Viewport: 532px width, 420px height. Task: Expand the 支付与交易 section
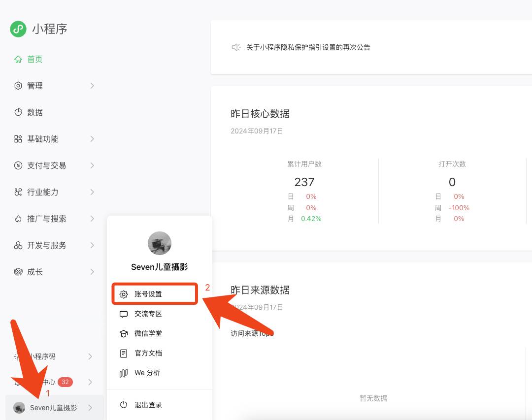[x=42, y=165]
